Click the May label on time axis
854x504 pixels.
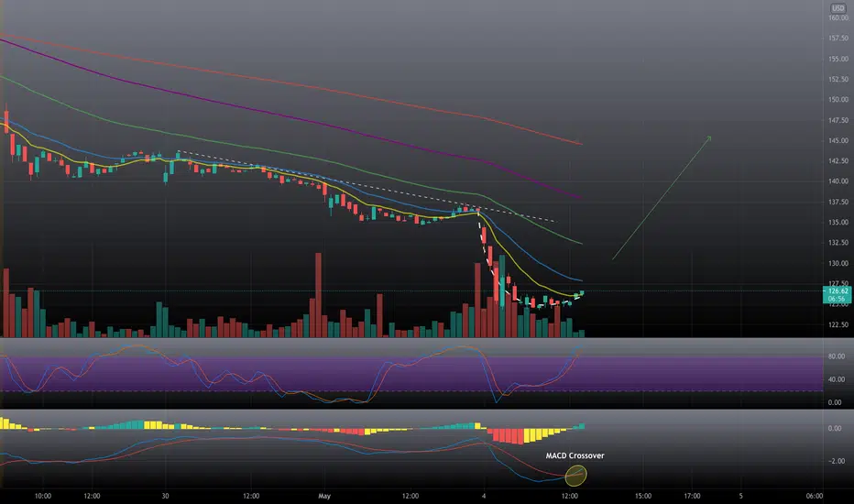tap(324, 496)
